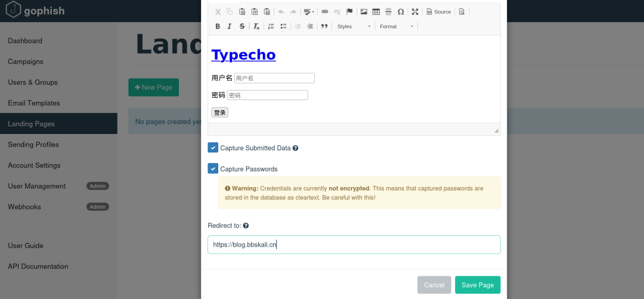644x299 pixels.
Task: Click the Redo arrow icon
Action: [x=293, y=12]
